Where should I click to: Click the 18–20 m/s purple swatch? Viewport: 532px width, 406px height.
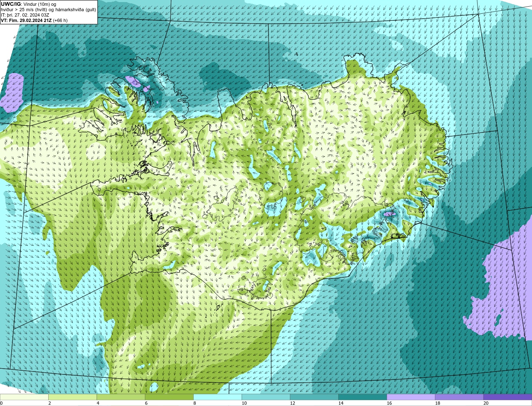(x=459, y=397)
